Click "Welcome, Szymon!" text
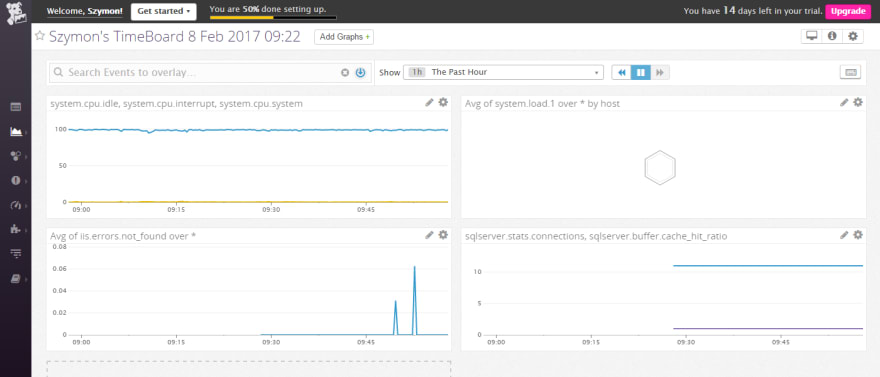Viewport: 880px width, 377px height. point(85,11)
